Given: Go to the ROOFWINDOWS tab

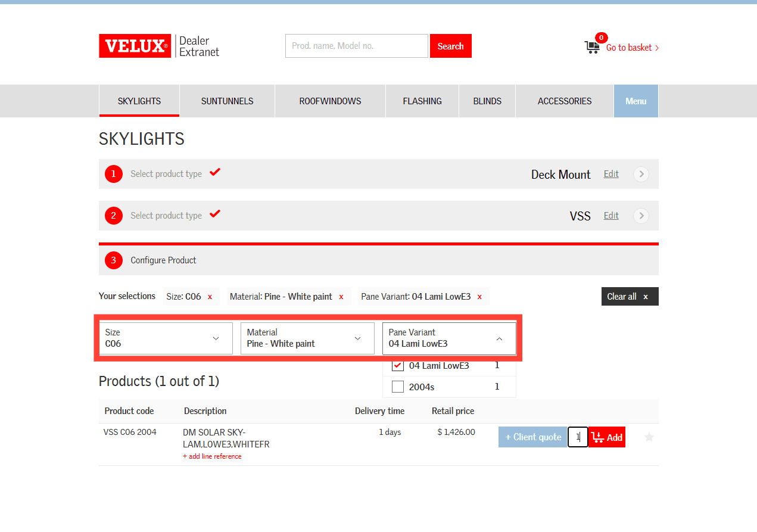Looking at the screenshot, I should (x=331, y=101).
